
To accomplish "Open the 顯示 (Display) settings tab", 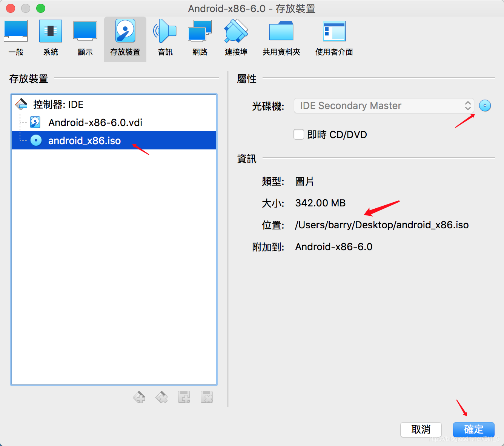I will tap(85, 38).
